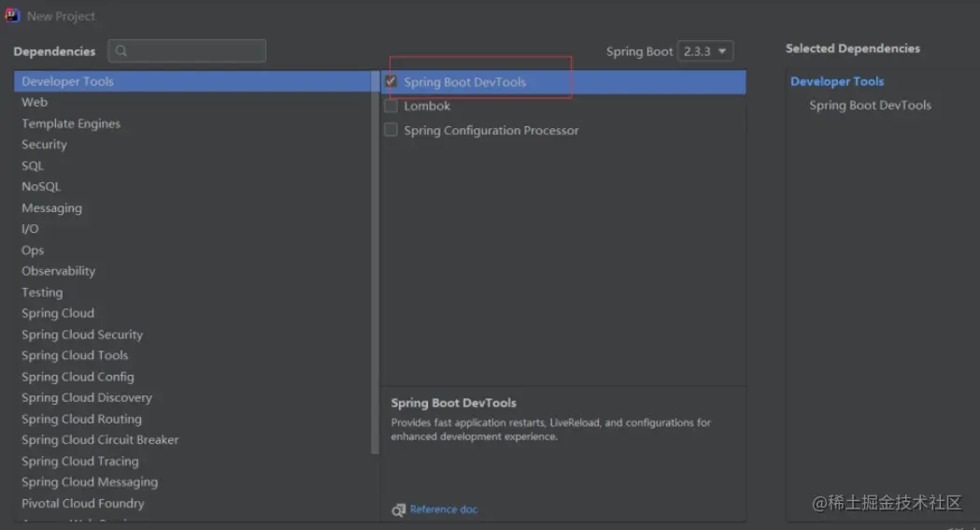
Task: Click the Reference doc icon
Action: point(398,510)
